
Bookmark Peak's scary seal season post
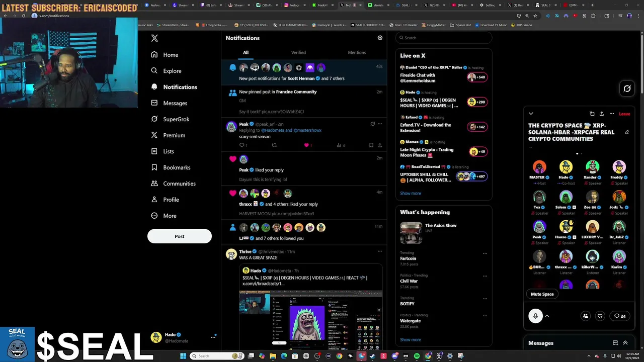pyautogui.click(x=371, y=145)
